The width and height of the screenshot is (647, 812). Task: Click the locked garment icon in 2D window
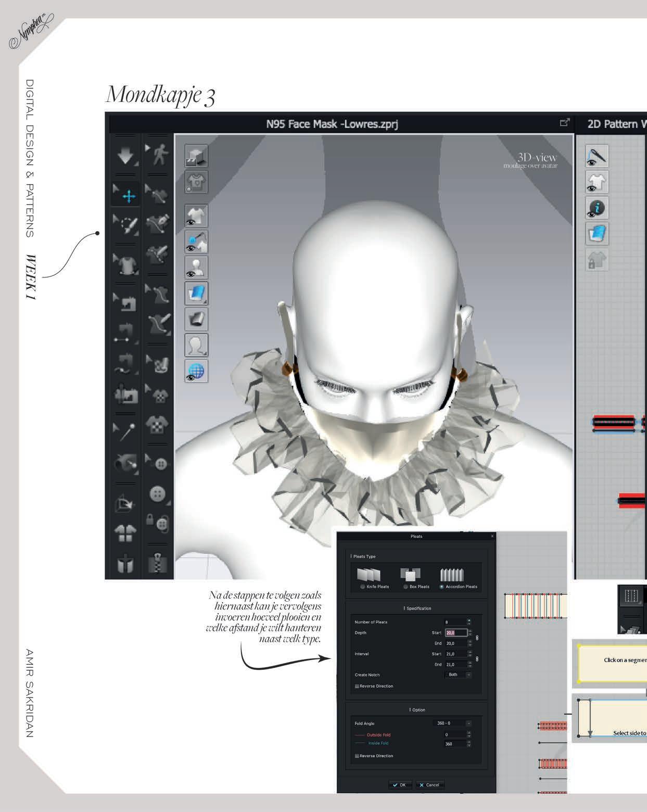[597, 259]
